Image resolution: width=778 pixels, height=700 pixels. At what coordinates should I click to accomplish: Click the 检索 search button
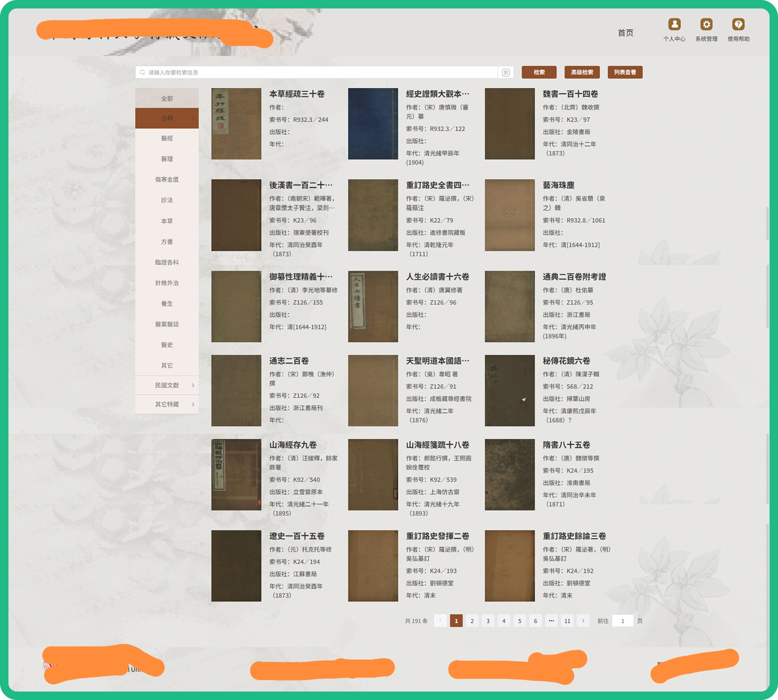(x=539, y=72)
